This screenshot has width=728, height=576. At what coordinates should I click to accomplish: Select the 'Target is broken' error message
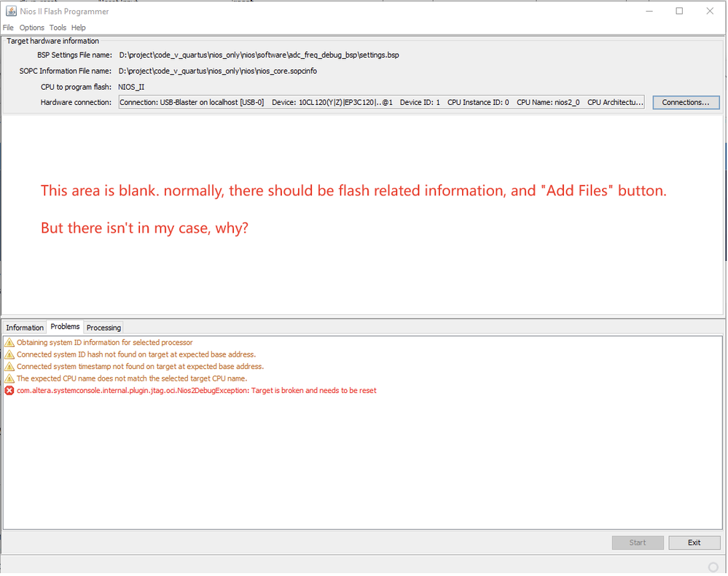click(197, 391)
